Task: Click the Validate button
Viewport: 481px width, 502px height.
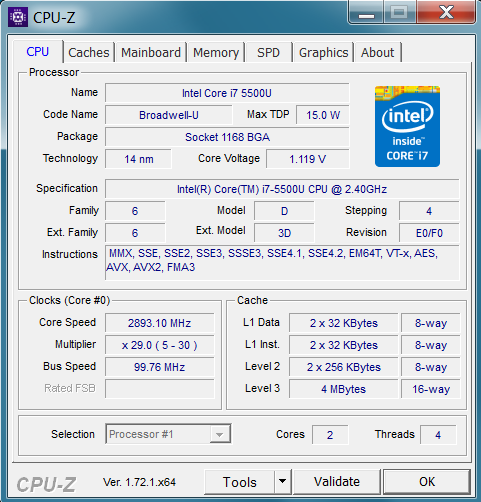Action: tap(337, 482)
